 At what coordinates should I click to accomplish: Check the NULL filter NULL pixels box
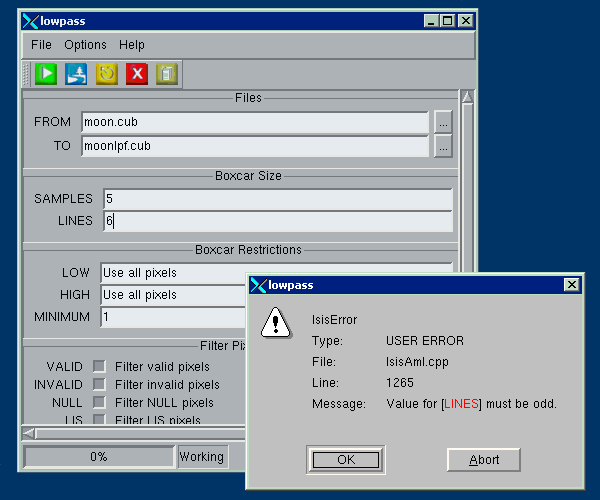pos(99,402)
